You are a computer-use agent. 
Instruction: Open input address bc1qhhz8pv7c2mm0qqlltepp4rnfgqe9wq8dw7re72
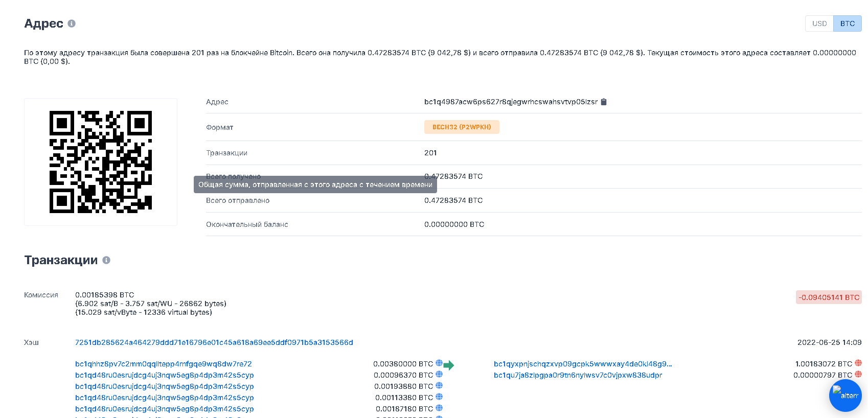(x=164, y=364)
